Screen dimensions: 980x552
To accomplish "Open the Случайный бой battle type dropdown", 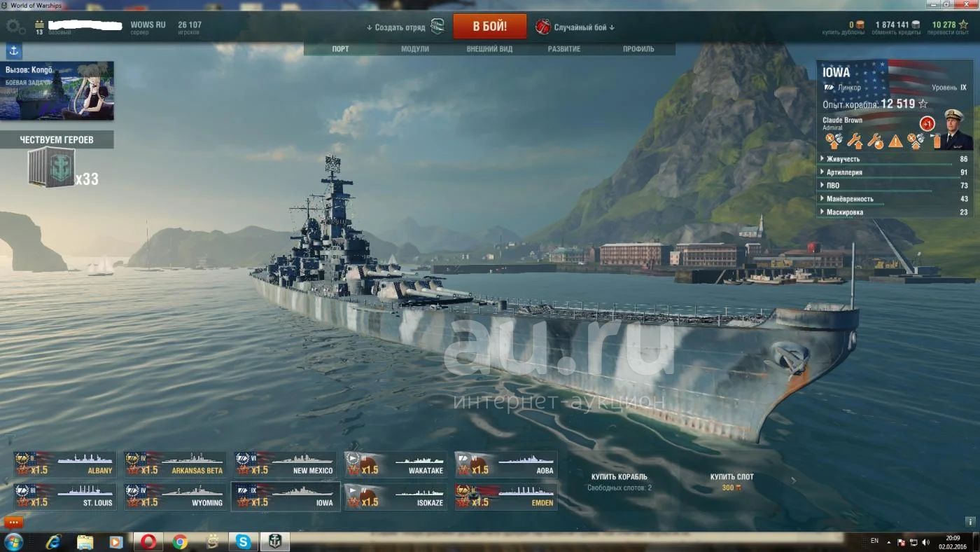I will coord(584,27).
